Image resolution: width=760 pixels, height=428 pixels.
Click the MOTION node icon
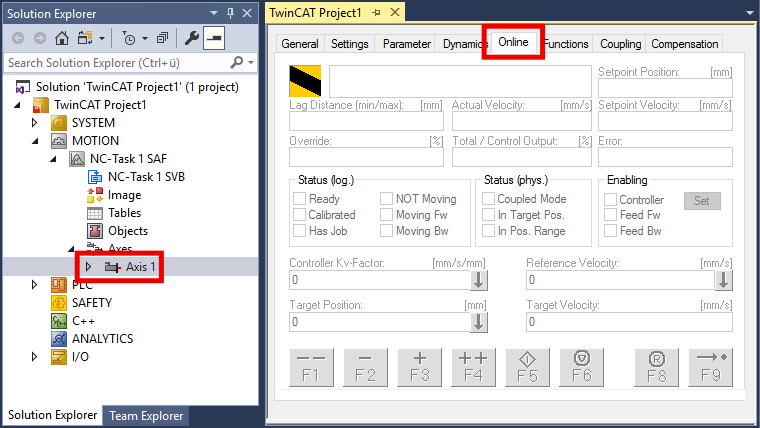[x=59, y=141]
